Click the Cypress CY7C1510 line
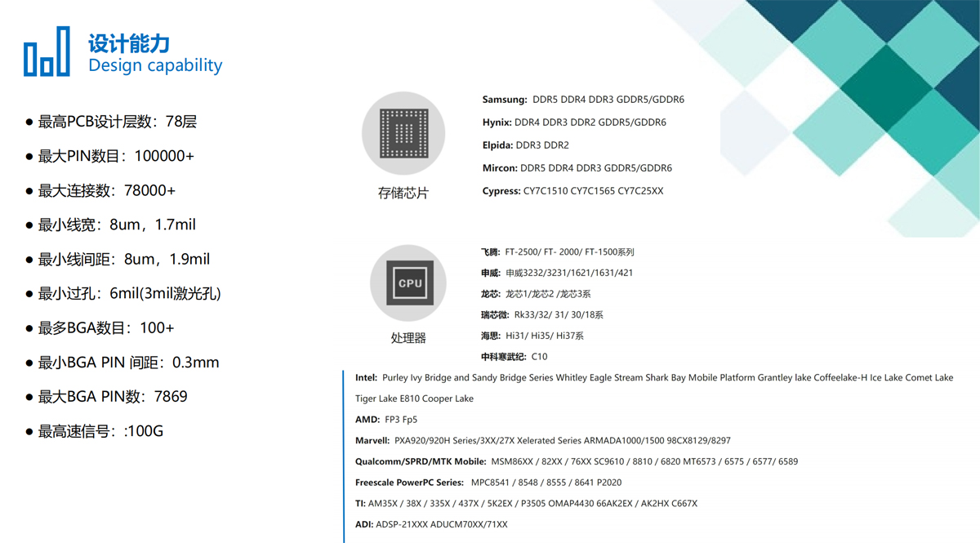 tap(572, 191)
